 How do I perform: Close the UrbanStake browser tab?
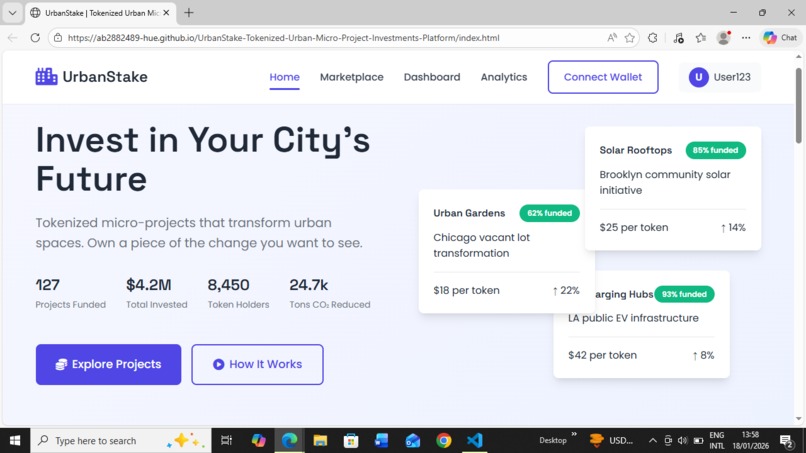pos(166,13)
